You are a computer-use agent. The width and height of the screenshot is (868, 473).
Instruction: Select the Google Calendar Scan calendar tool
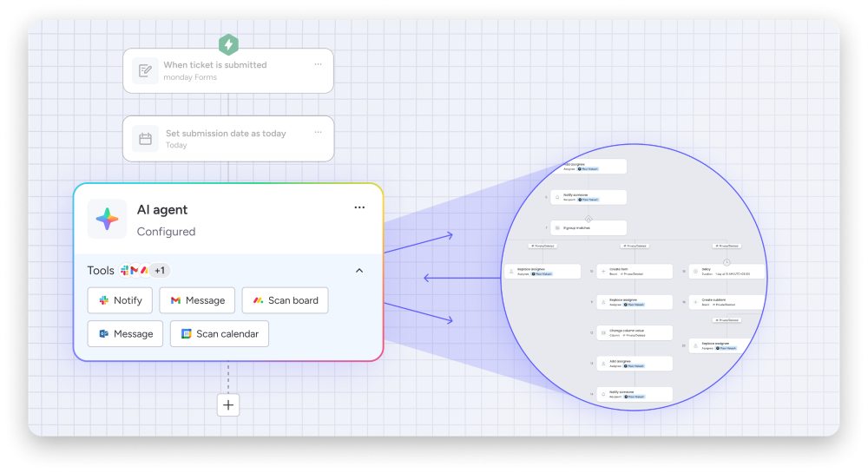click(220, 334)
